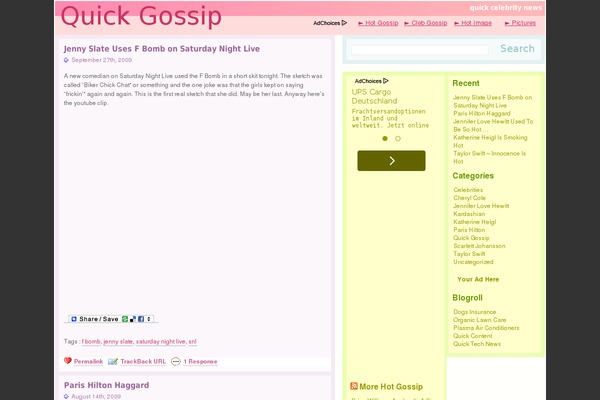Open the snl tag

192,341
